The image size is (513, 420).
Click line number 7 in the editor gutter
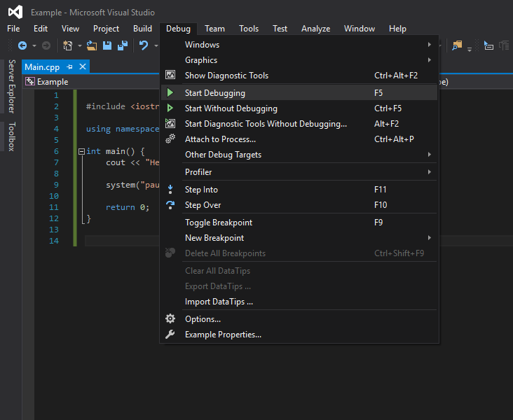pyautogui.click(x=56, y=162)
